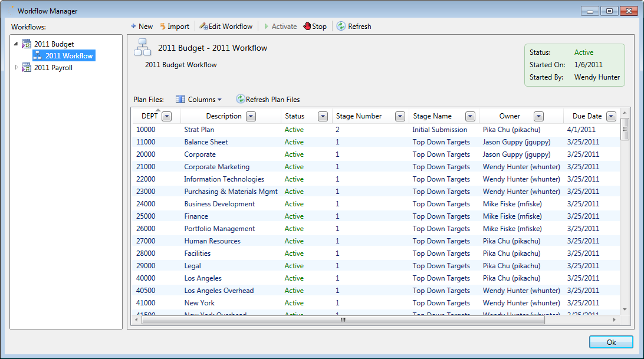The image size is (644, 359).
Task: Click the horizontal scrollbar thumb
Action: coord(343,320)
